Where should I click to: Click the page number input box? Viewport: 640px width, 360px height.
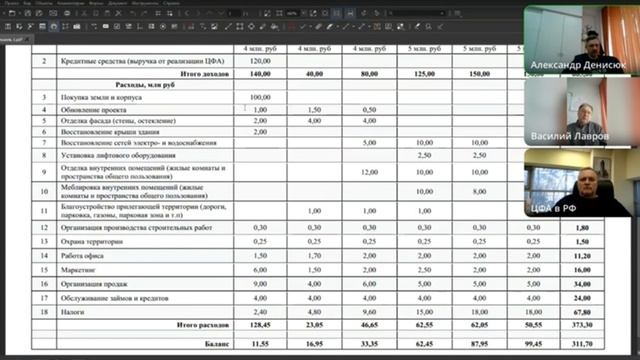[x=233, y=13]
